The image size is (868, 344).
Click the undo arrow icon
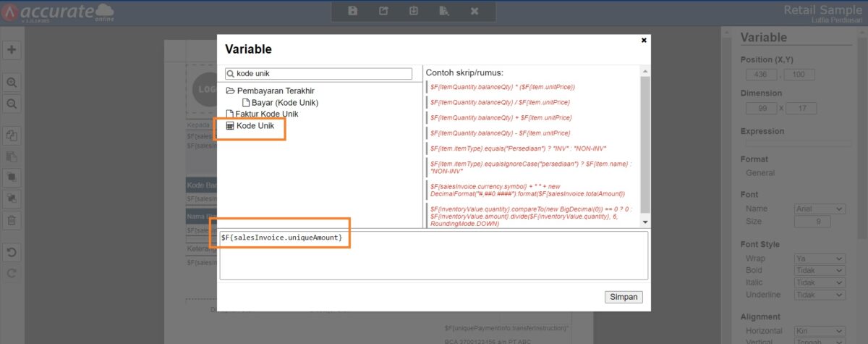pos(12,252)
